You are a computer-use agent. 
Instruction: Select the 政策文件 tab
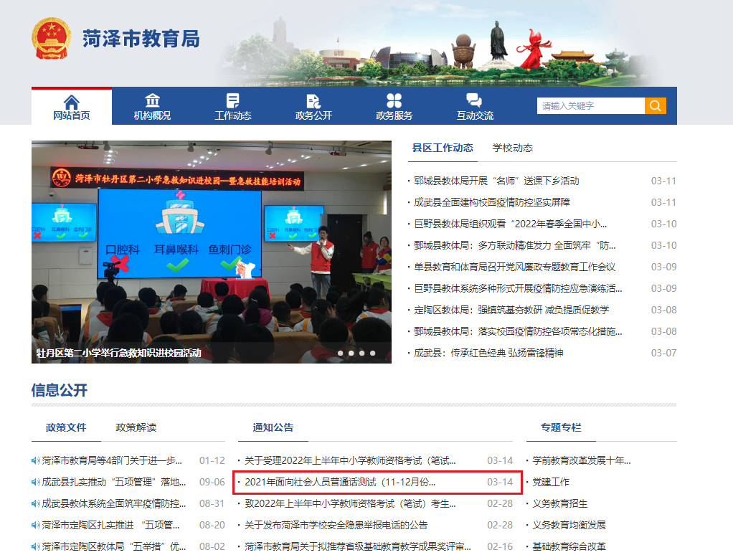pos(66,427)
